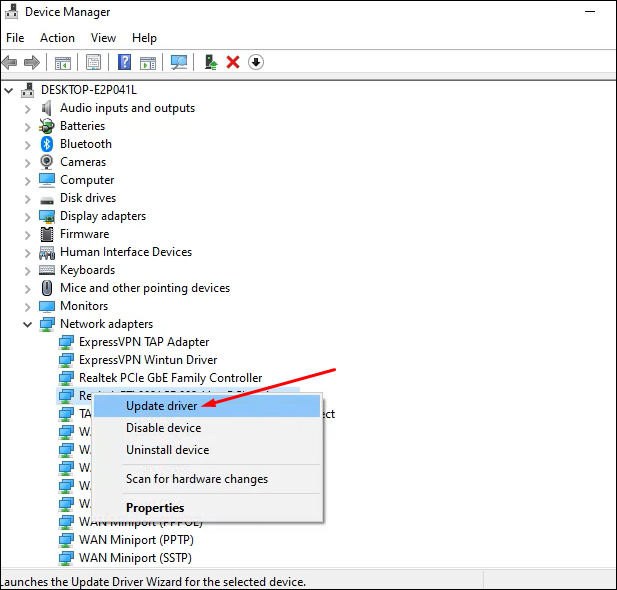
Task: Click the DESKTOP-E2P041L computer icon
Action: 27,90
